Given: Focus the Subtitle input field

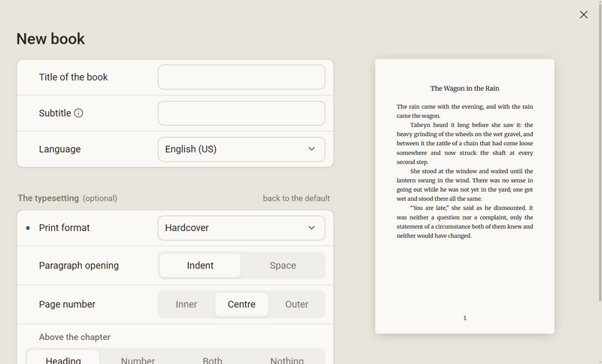Looking at the screenshot, I should [x=242, y=113].
